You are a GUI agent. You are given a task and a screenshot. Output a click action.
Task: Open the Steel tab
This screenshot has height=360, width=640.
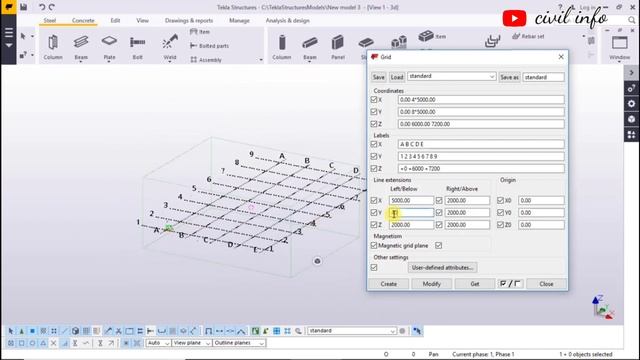pos(50,20)
